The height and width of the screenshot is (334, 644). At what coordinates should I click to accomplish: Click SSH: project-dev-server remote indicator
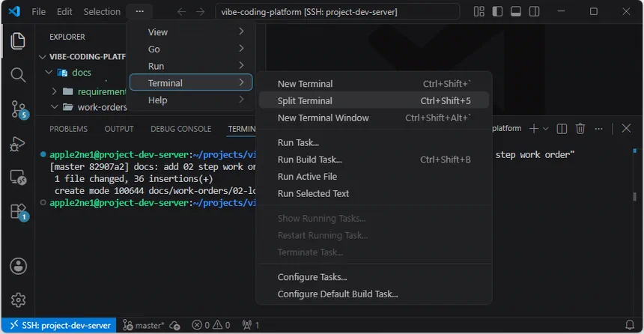[x=60, y=325]
